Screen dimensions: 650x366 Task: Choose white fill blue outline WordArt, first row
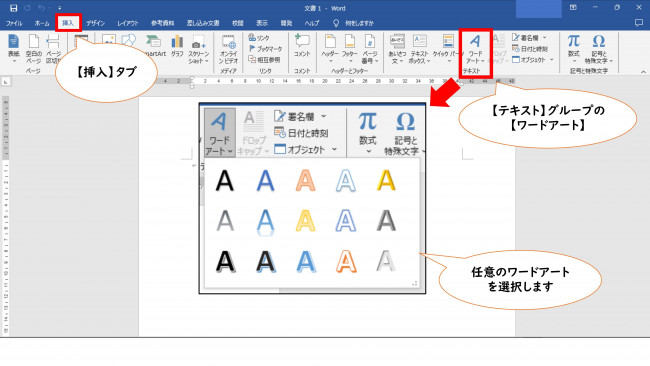pyautogui.click(x=346, y=181)
